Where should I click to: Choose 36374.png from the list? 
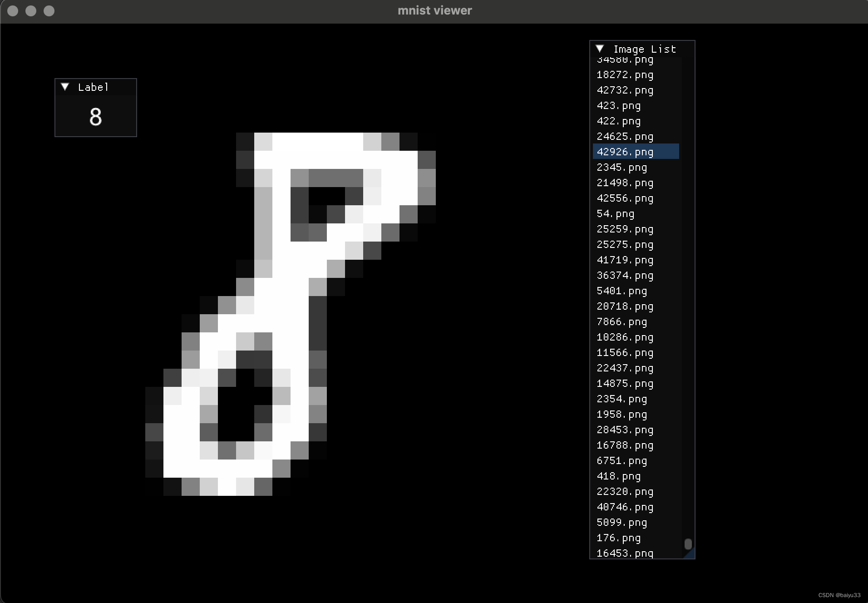click(636, 275)
